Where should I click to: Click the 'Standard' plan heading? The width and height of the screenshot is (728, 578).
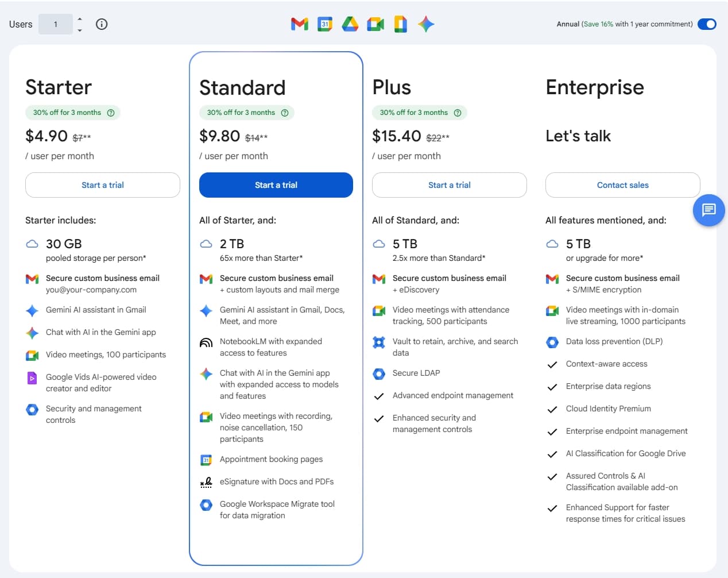point(242,88)
